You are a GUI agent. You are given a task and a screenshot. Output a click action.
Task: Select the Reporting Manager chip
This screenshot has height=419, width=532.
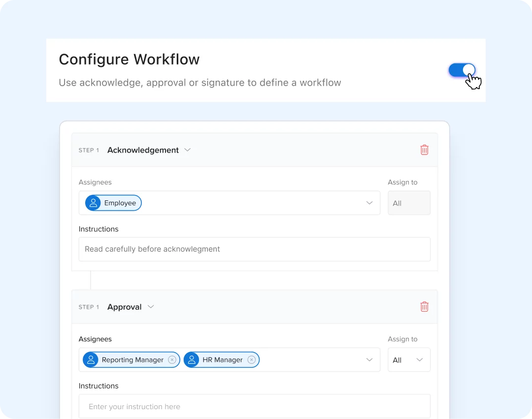coord(132,360)
